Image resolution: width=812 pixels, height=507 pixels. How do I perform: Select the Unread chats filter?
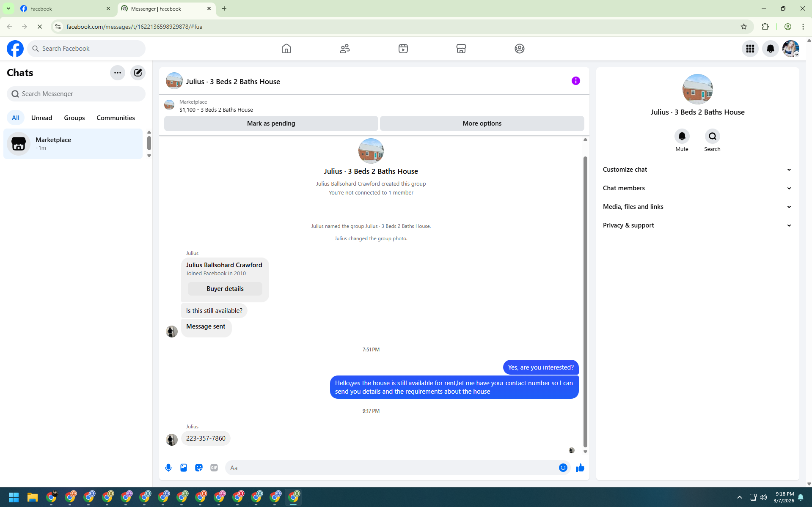pos(42,118)
